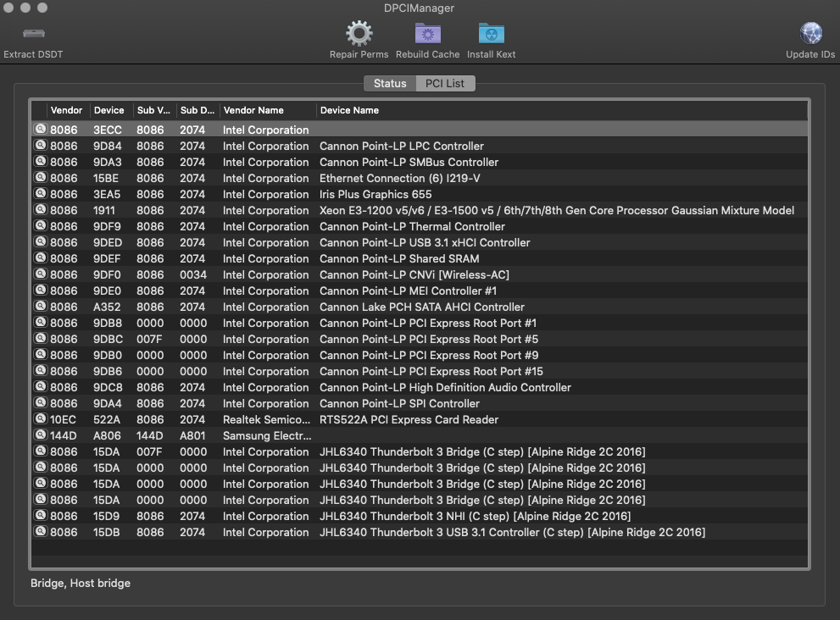This screenshot has width=840, height=620.
Task: Click 'Cannon Point-LP High Definition Audio Controller'
Action: (445, 387)
